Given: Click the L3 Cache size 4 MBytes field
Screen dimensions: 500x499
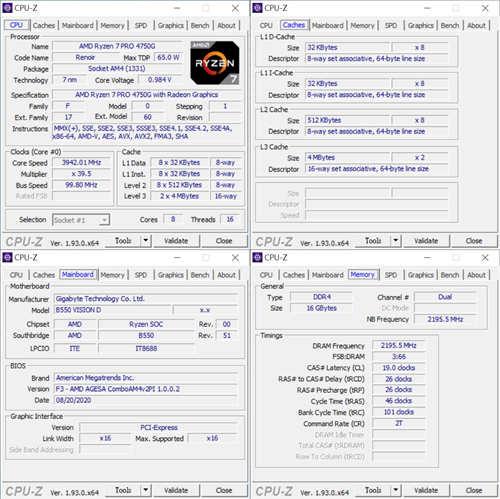Looking at the screenshot, I should 347,157.
